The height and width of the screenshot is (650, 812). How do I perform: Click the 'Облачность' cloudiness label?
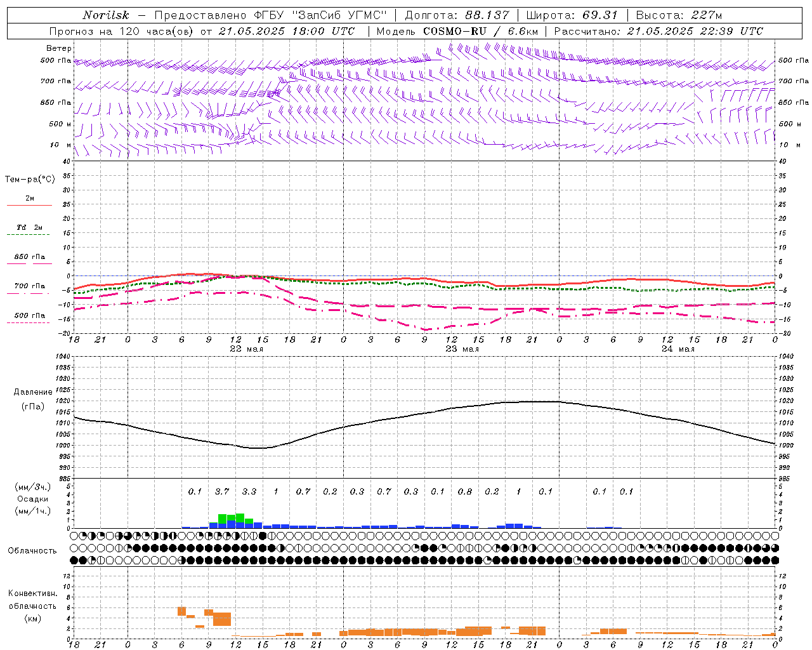tap(32, 550)
